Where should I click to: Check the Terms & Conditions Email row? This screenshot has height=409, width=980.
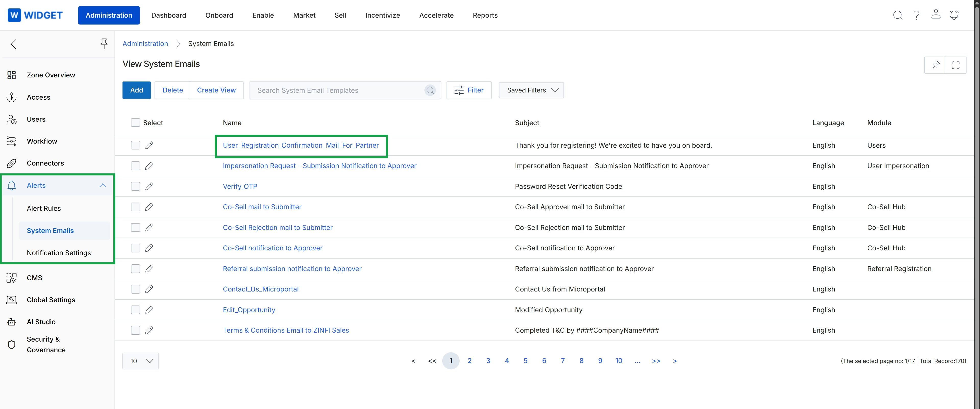coord(136,330)
